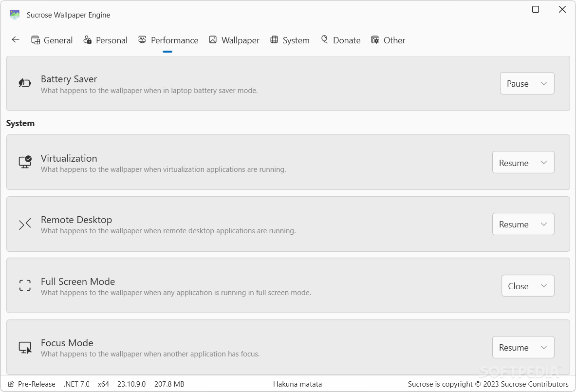Click the Sucrose Wallpaper Engine app logo
576x392 pixels.
point(15,14)
